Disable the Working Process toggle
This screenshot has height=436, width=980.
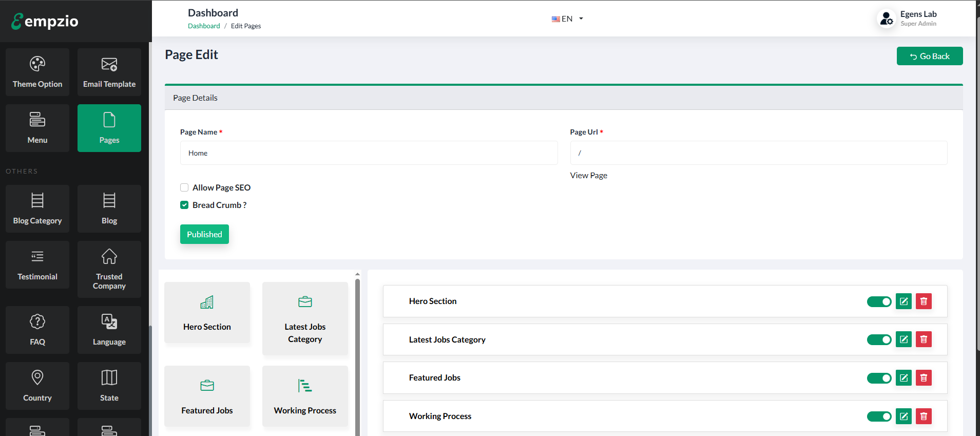pos(879,416)
